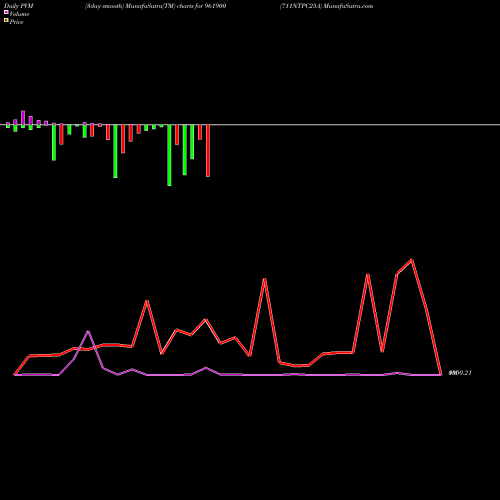Click the tallest green bar below the baseline
Screen dimensions: 500x500
coord(169,155)
